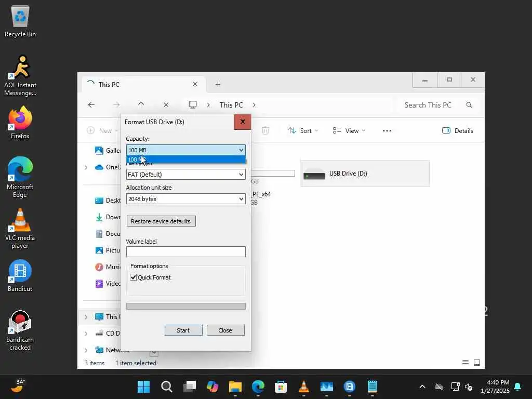Open the Windows Start menu
This screenshot has height=399, width=532.
coord(143,387)
